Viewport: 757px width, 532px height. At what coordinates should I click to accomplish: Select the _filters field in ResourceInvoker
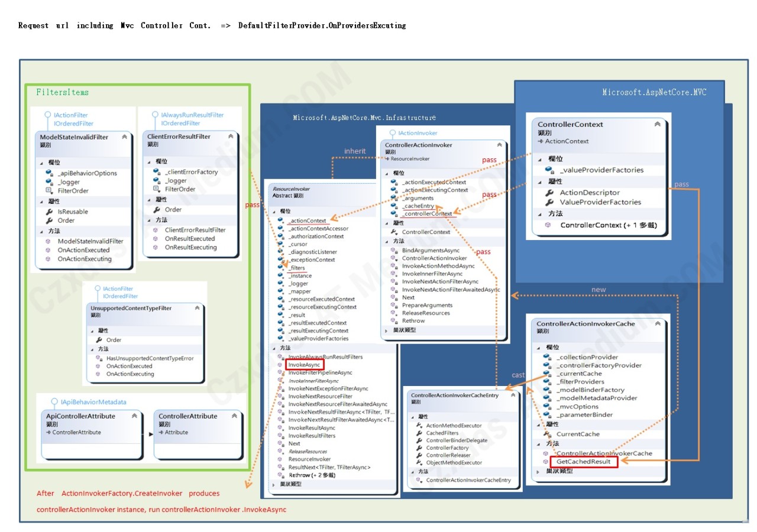point(297,268)
